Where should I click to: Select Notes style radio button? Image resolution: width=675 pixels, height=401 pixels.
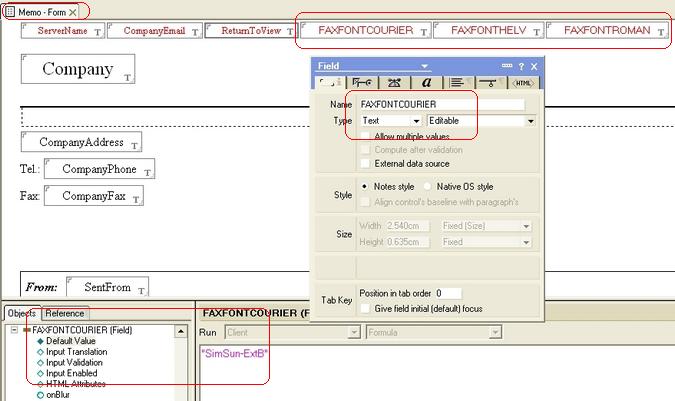coord(365,186)
